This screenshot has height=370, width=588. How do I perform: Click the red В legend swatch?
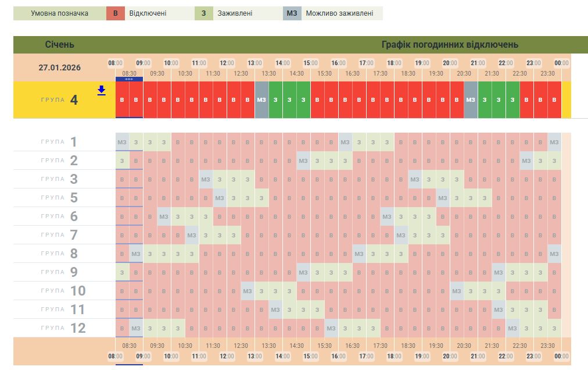115,13
